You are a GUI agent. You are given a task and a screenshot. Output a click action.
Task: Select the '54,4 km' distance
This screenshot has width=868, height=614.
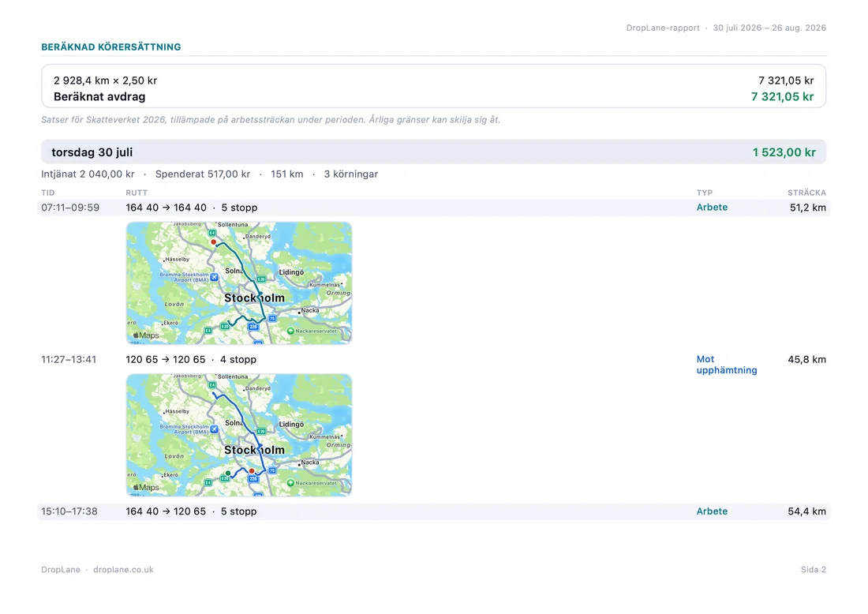[806, 511]
